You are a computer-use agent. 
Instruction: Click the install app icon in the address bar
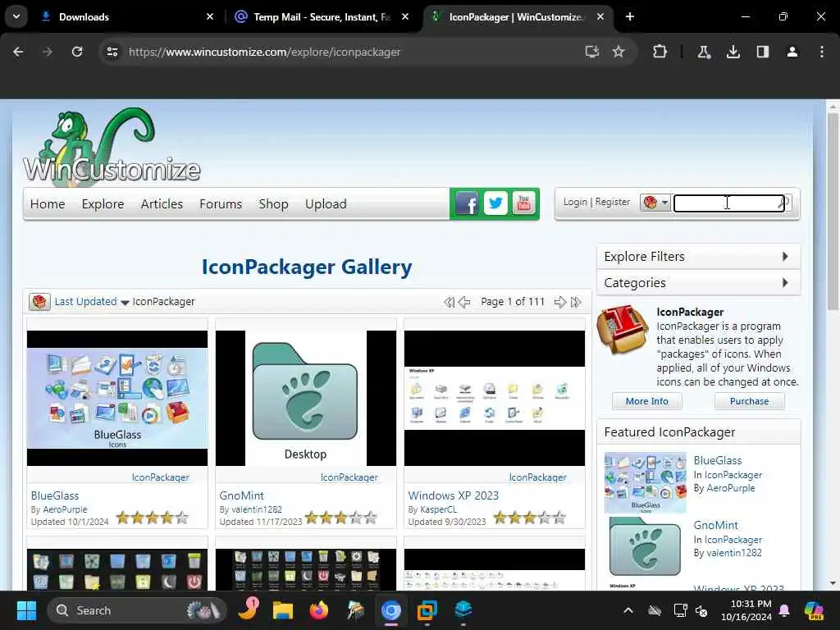point(591,52)
